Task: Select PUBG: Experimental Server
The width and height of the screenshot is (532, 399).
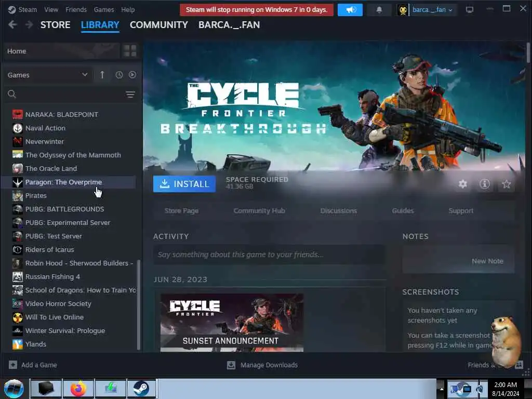Action: (69, 222)
